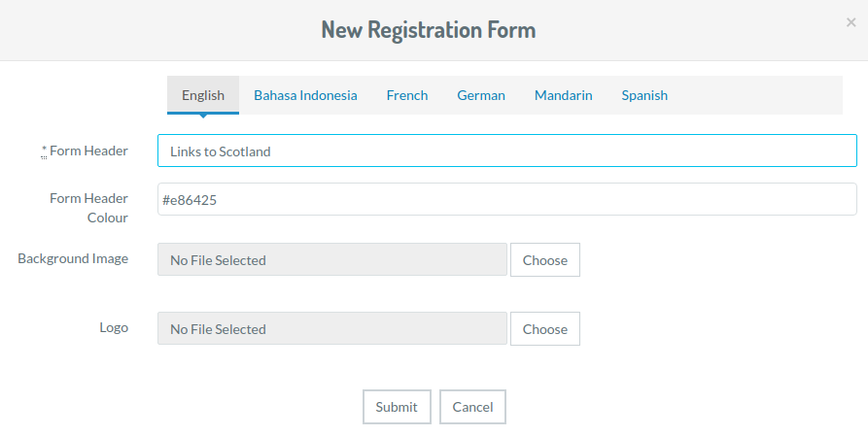The height and width of the screenshot is (436, 868).
Task: Close the New Registration Form dialog
Action: pyautogui.click(x=851, y=22)
